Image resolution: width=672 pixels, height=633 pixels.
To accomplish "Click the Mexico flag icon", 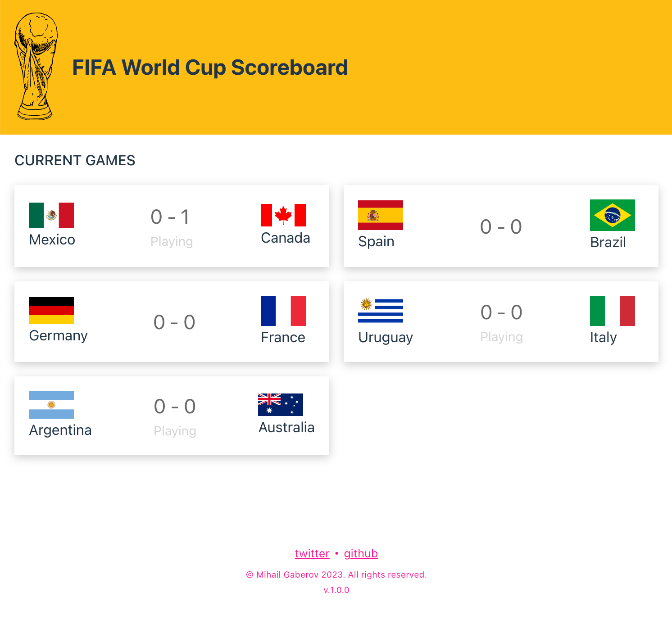I will pos(51,215).
